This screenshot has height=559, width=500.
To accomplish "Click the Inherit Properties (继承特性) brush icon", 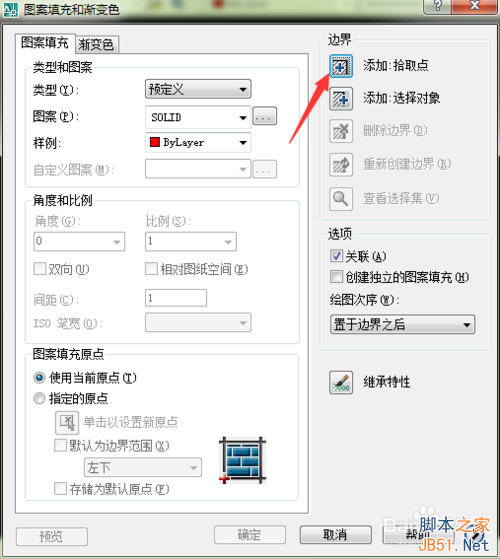I will click(341, 383).
